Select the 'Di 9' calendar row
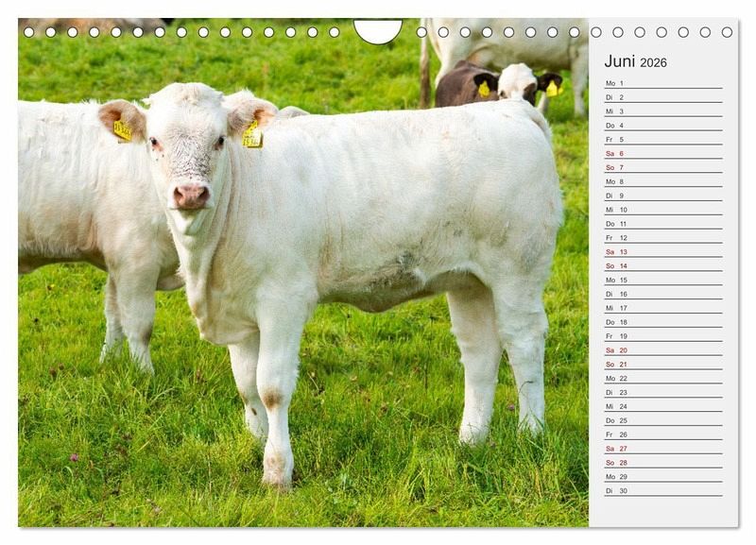 click(x=663, y=196)
